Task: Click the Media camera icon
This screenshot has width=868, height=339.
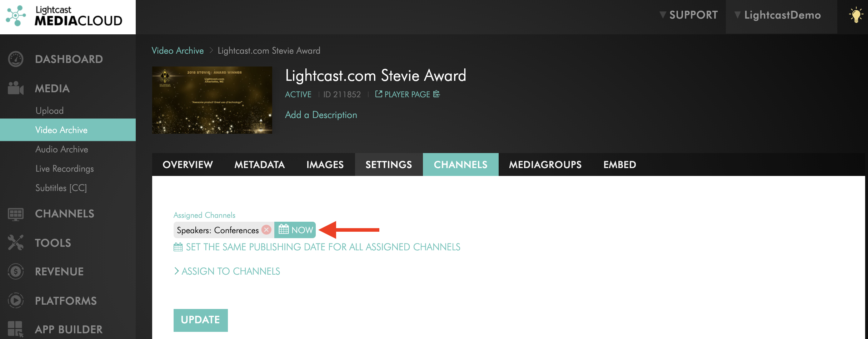Action: [16, 88]
